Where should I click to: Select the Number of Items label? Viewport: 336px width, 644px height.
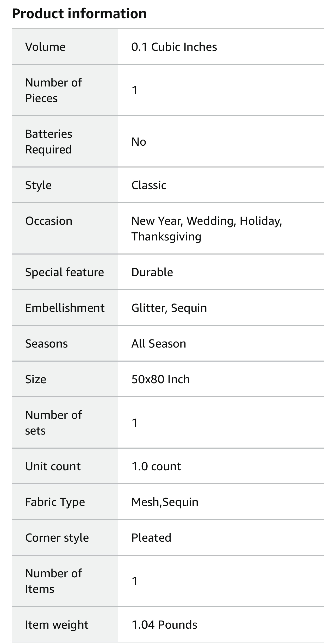(x=54, y=581)
